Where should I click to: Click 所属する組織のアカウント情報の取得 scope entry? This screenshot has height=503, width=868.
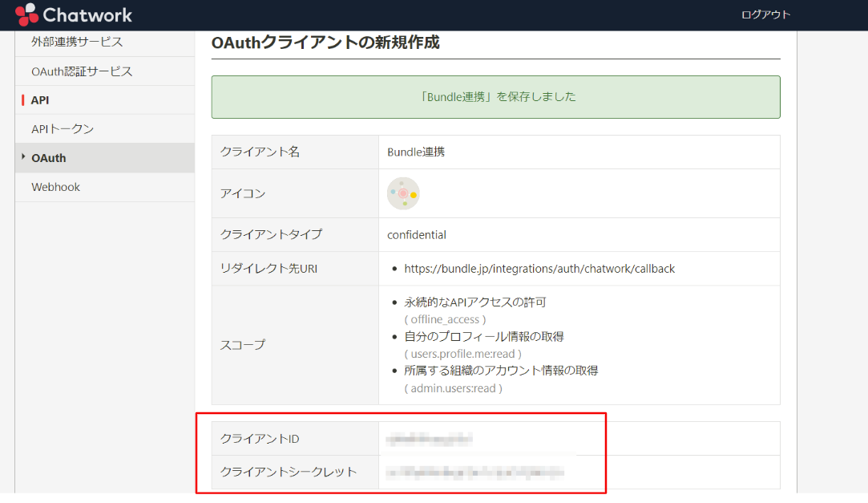502,371
